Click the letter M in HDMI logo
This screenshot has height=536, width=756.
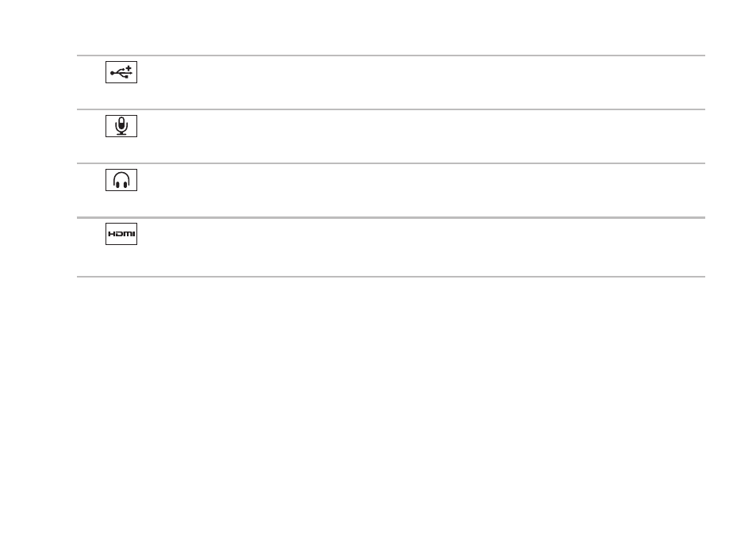pos(129,234)
